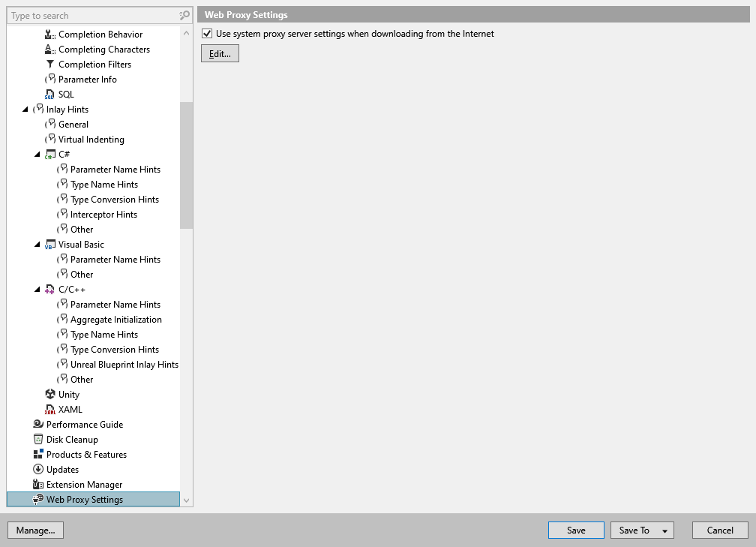This screenshot has width=756, height=547.
Task: Click inside the settings search field
Action: (x=90, y=15)
